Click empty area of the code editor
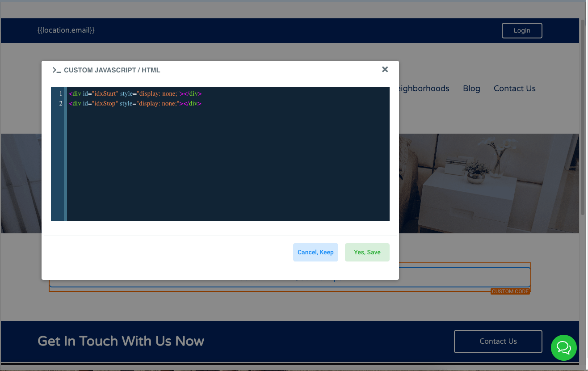This screenshot has width=588, height=371. [x=228, y=170]
